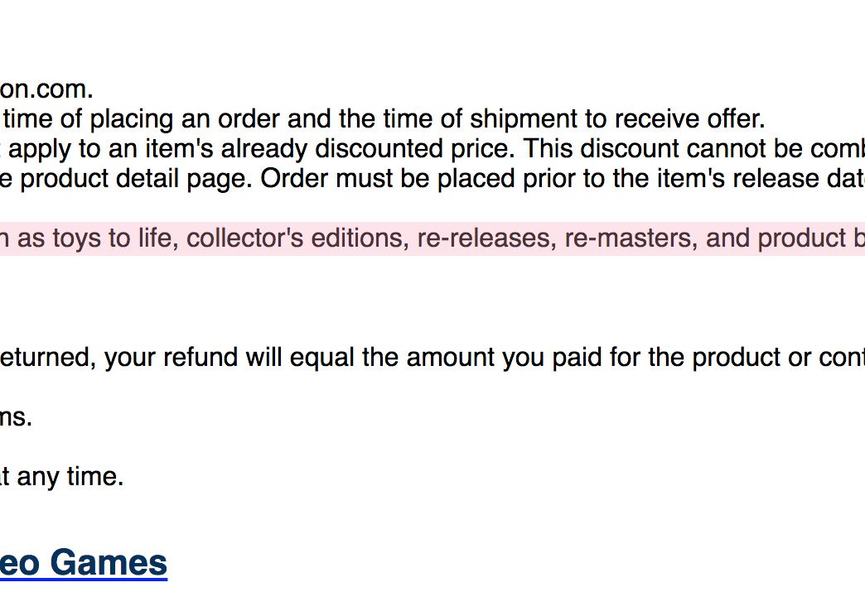Click the sentence starting "This discount cannot be"
Viewport: 865px width, 616px height.
click(694, 149)
